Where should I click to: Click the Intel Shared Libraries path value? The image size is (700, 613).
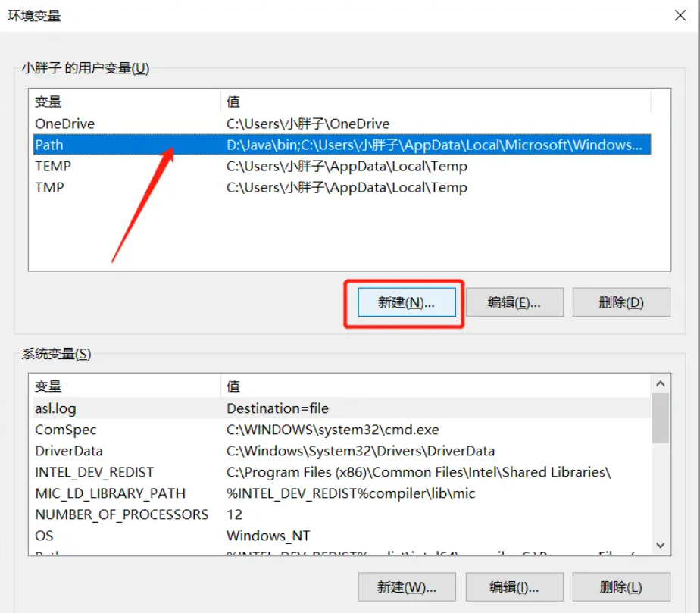coord(418,472)
